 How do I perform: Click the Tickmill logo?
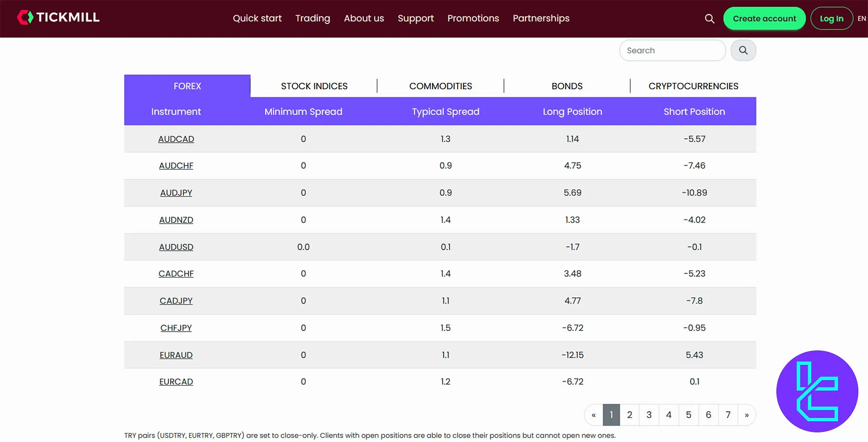pos(58,17)
